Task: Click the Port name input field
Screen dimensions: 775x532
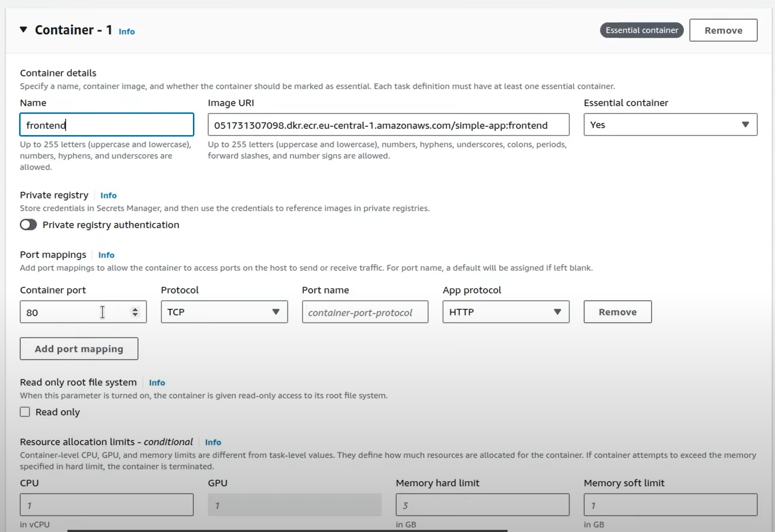Action: (x=365, y=312)
